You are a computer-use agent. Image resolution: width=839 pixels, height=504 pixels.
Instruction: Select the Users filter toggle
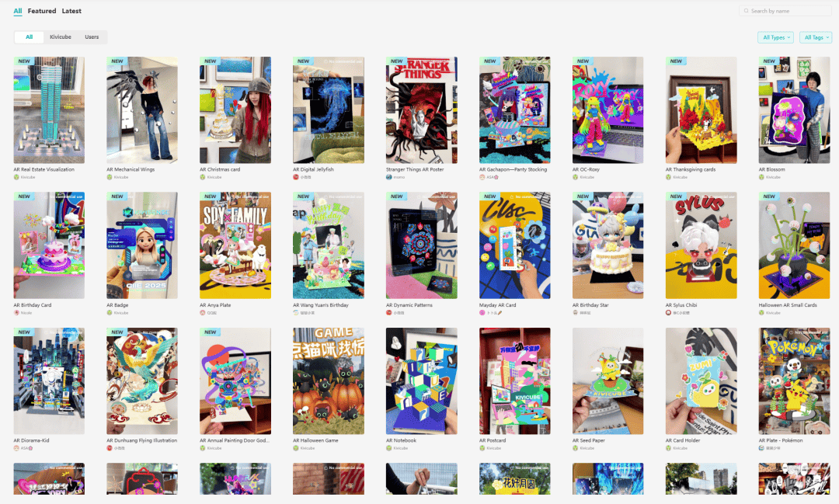[92, 37]
